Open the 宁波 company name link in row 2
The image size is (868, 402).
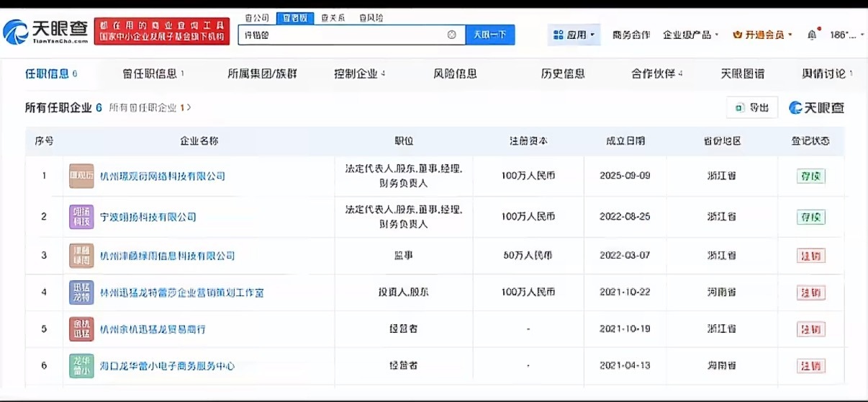[148, 217]
